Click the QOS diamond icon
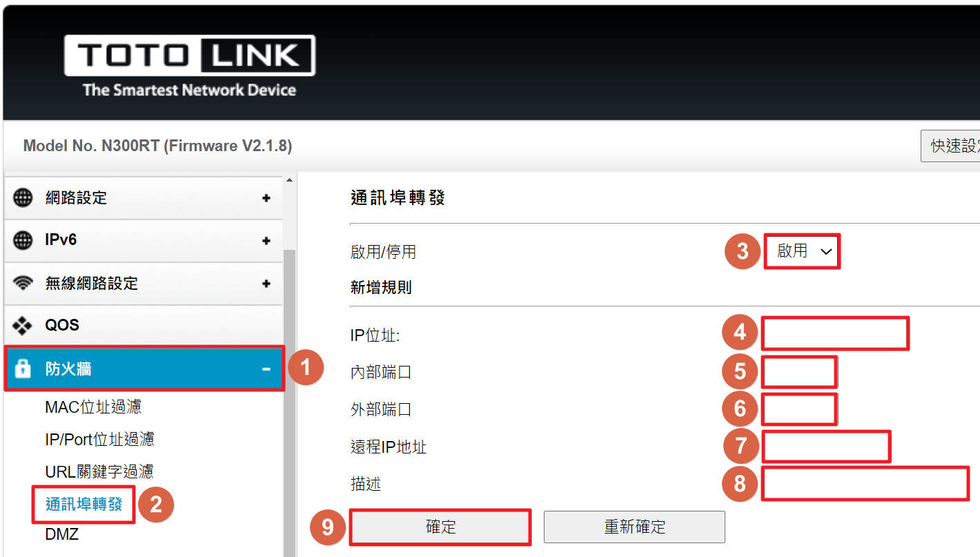This screenshot has height=557, width=980. [x=23, y=325]
